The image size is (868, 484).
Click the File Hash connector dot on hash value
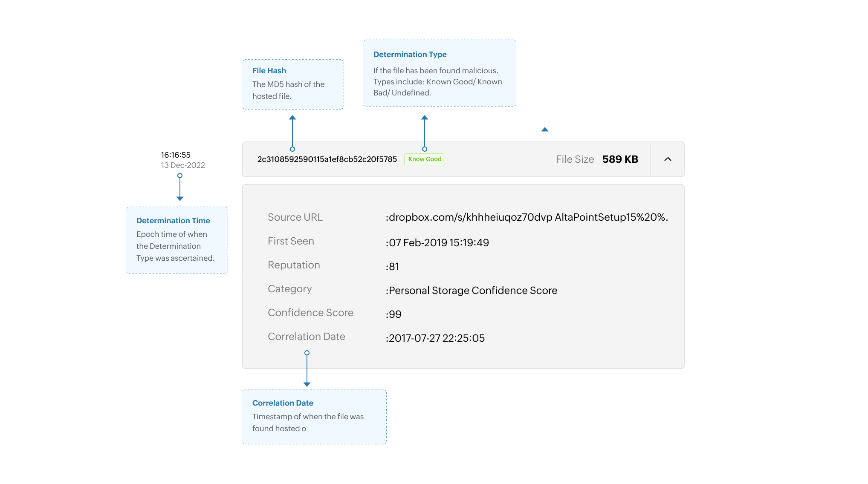tap(292, 150)
